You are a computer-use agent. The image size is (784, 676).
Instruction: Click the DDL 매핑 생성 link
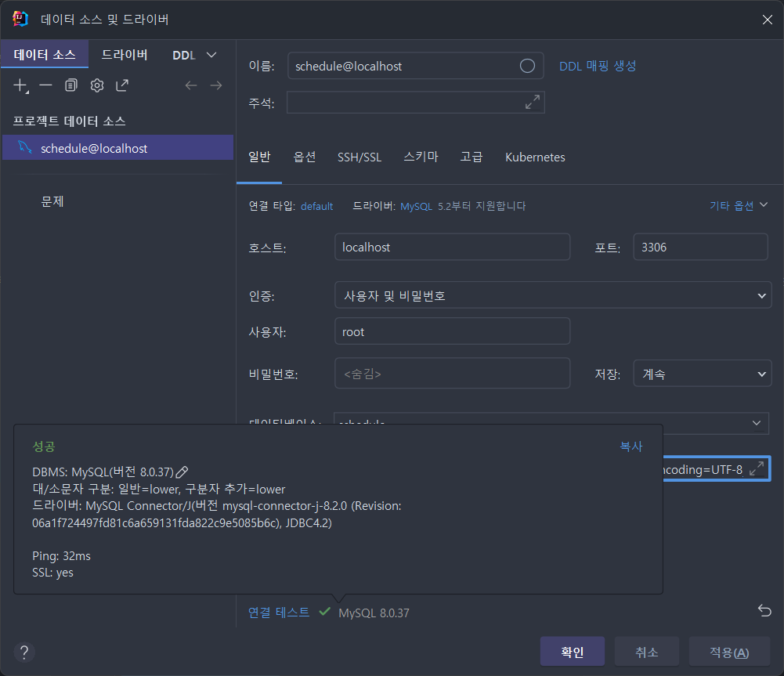tap(598, 66)
